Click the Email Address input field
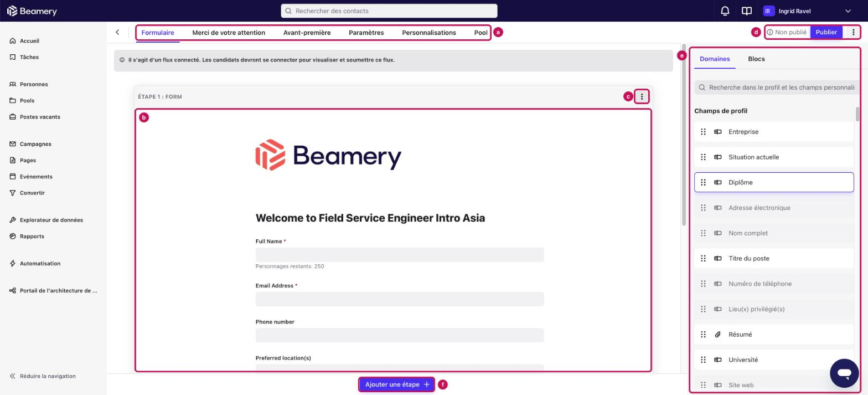 click(x=400, y=299)
